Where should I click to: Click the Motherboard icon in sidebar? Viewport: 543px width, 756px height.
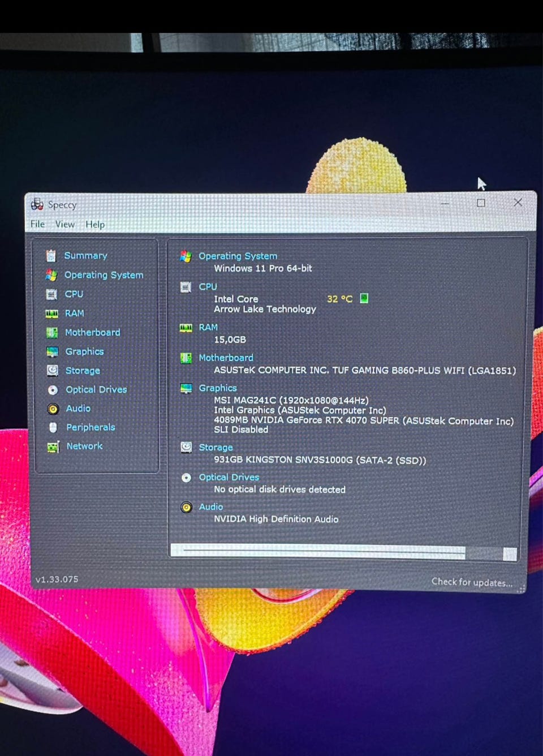(x=52, y=333)
